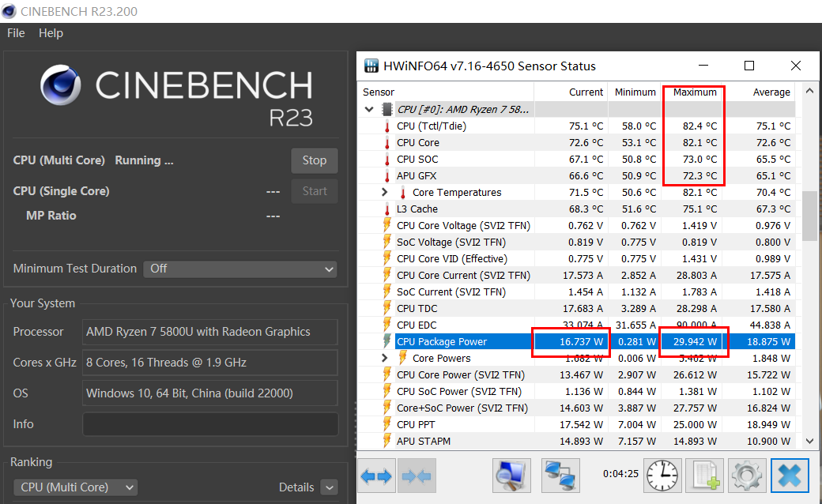Click thermometer icon beside CPU SOC
Viewport: 822px width, 504px height.
click(386, 159)
